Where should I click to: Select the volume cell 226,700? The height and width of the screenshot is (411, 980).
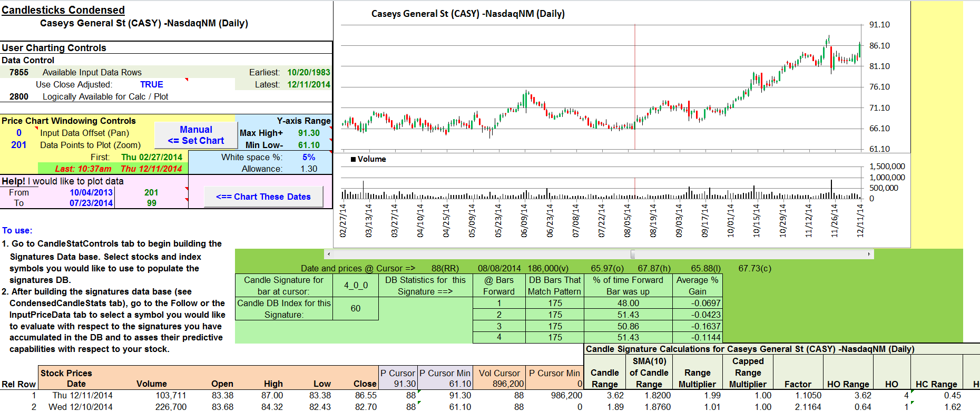coord(171,407)
